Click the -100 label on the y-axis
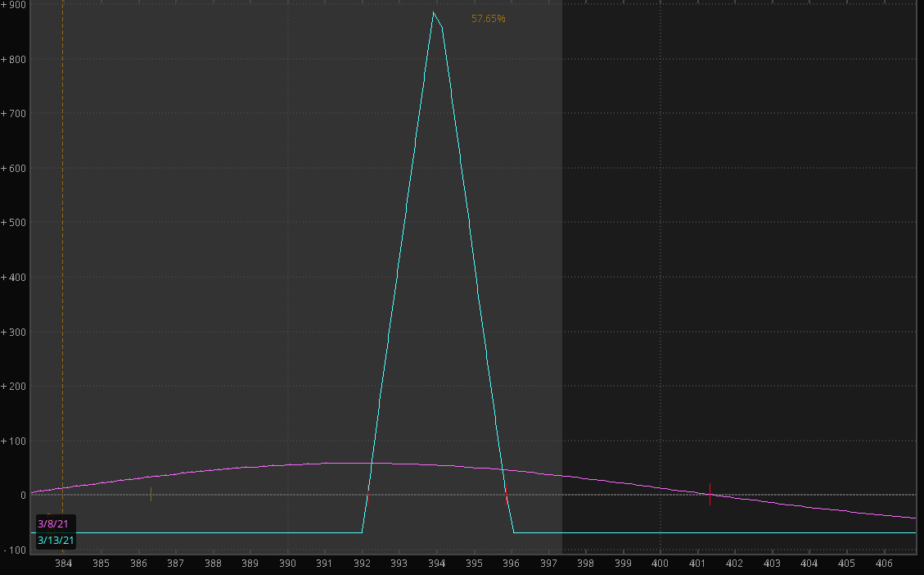Viewport: 924px width, 575px height. tap(13, 550)
